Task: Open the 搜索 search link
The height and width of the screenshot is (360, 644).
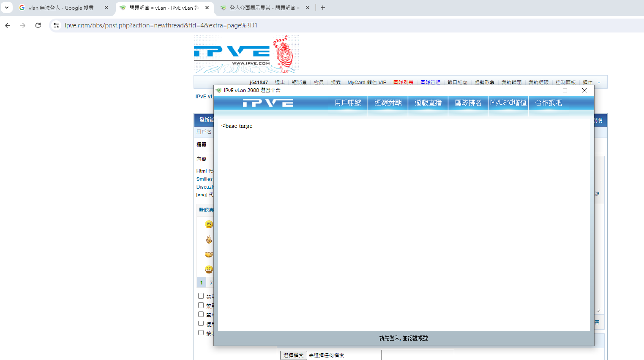Action: point(336,82)
